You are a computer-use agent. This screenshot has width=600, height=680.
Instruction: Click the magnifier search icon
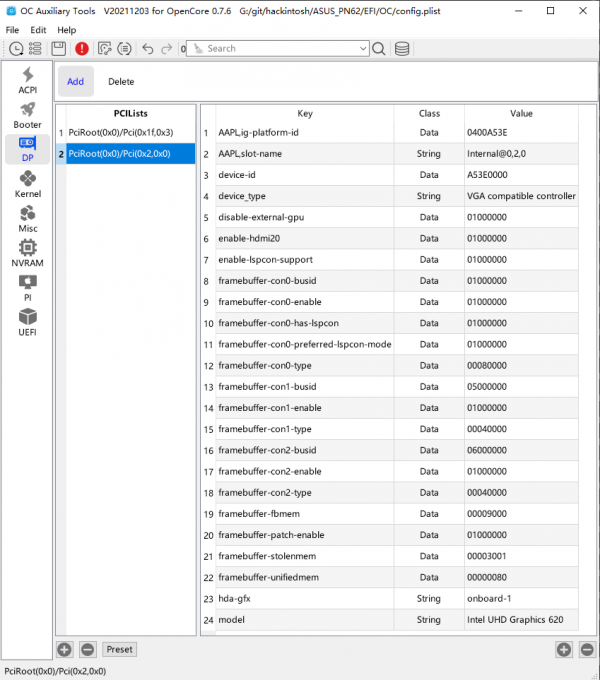tap(379, 48)
